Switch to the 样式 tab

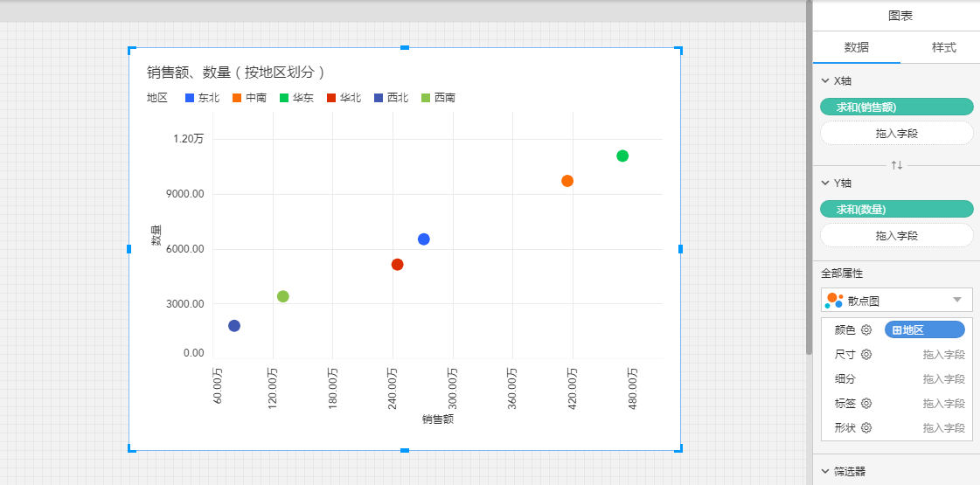point(943,47)
